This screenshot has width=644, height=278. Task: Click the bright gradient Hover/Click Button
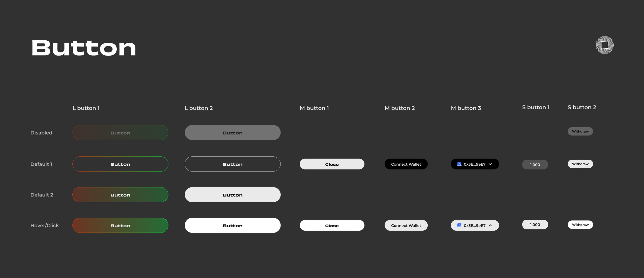point(120,225)
